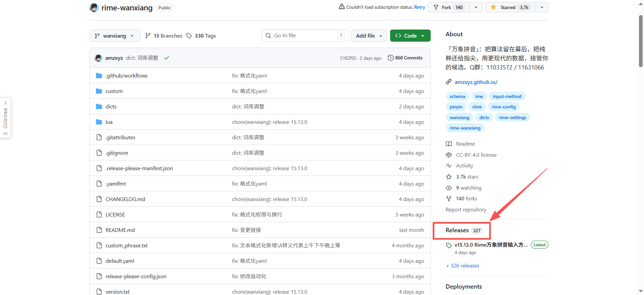
Task: Open the wanxiang branch selector dropdown
Action: pyautogui.click(x=115, y=36)
